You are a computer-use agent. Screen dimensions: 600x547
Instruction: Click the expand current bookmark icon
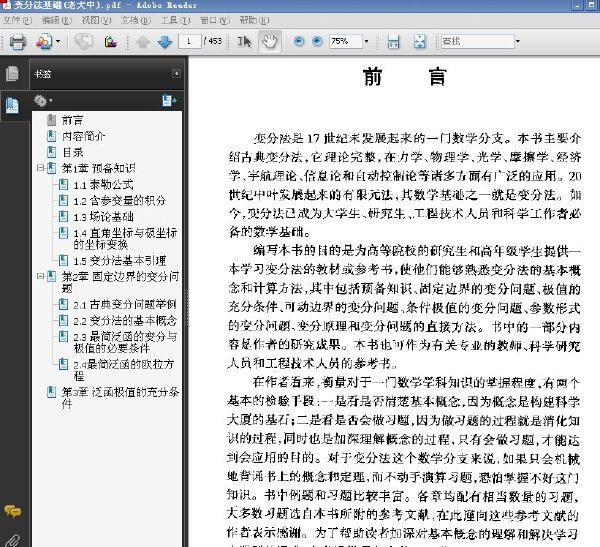tap(169, 101)
